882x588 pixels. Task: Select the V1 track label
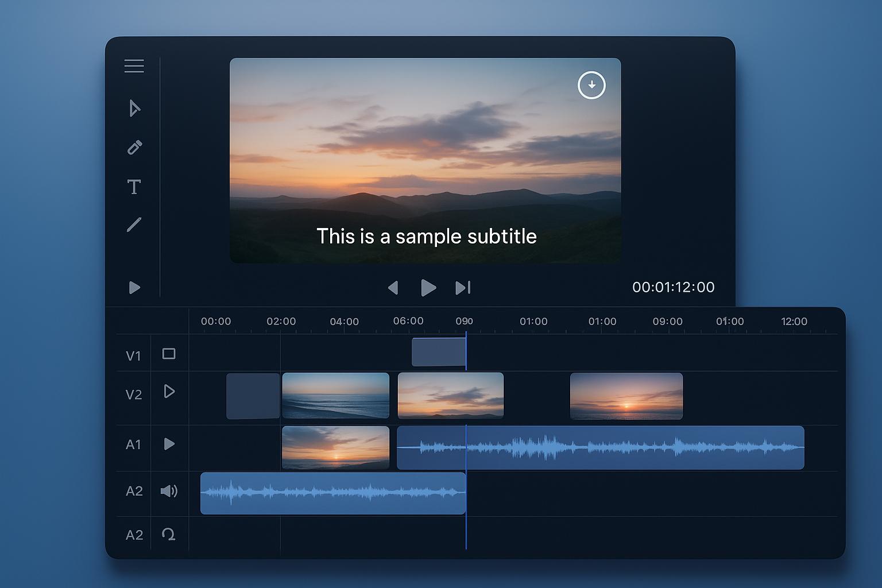(133, 356)
